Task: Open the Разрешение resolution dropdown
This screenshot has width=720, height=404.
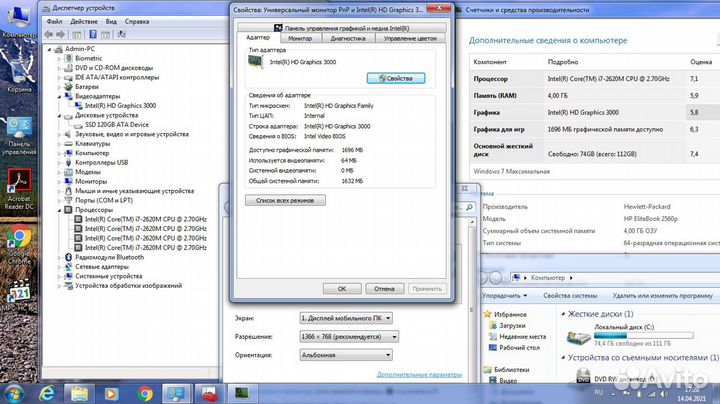Action: (349, 337)
